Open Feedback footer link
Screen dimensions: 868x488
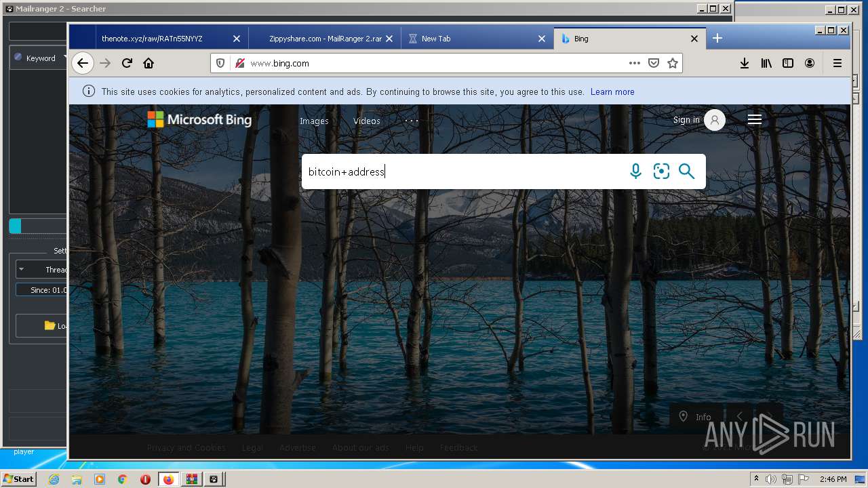[459, 447]
